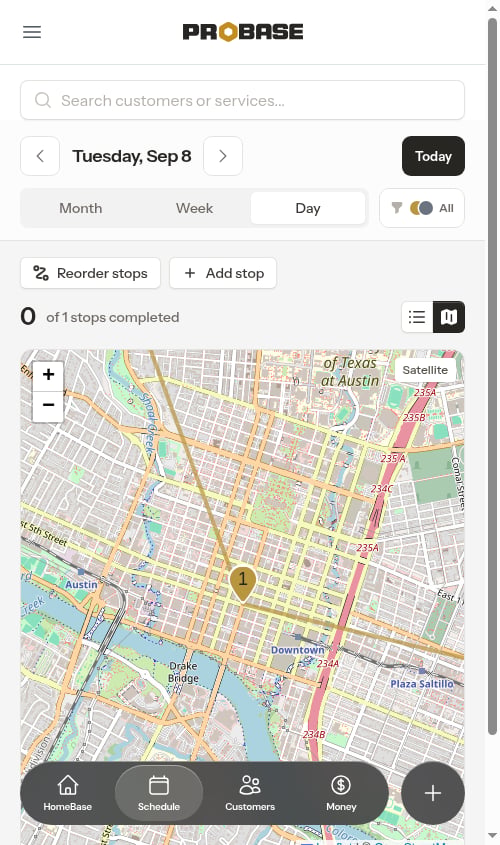Switch to Month view
500x845 pixels.
click(x=81, y=208)
